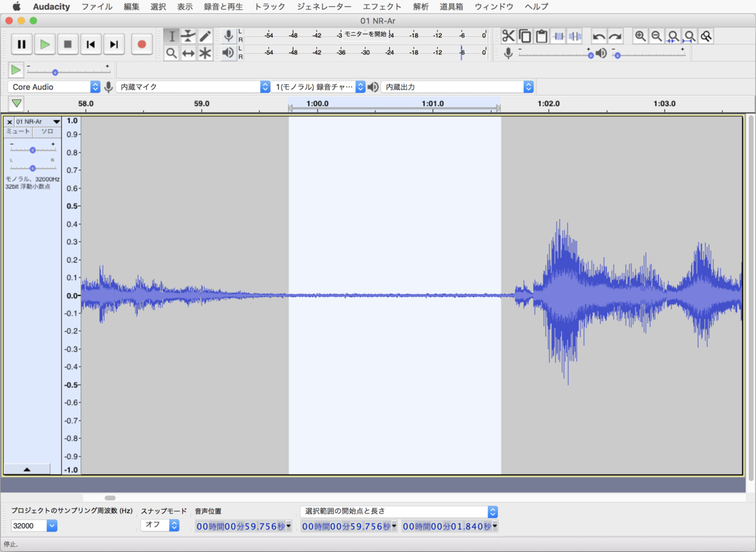The height and width of the screenshot is (552, 756).
Task: Click the recording meter microphone icon
Action: pos(228,37)
